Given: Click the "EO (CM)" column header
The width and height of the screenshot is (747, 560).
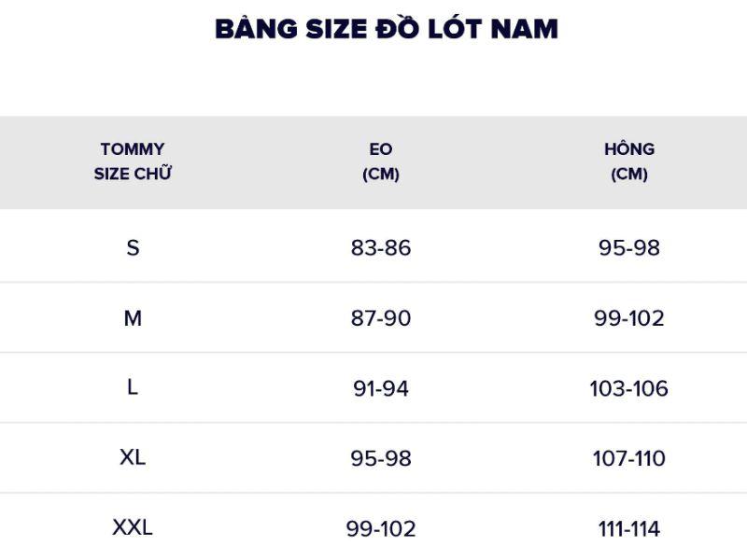Looking at the screenshot, I should pos(381,161).
